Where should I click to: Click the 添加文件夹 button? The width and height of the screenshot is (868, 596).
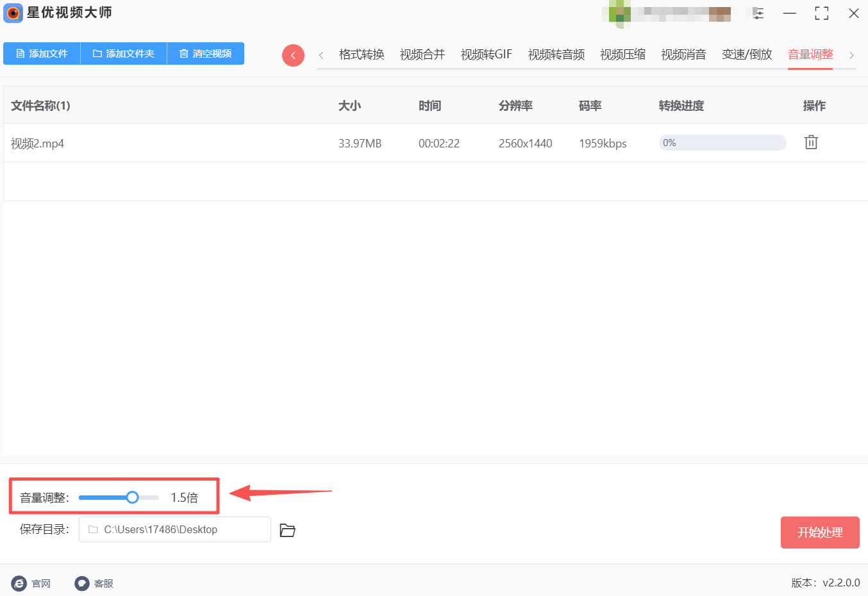(x=124, y=54)
